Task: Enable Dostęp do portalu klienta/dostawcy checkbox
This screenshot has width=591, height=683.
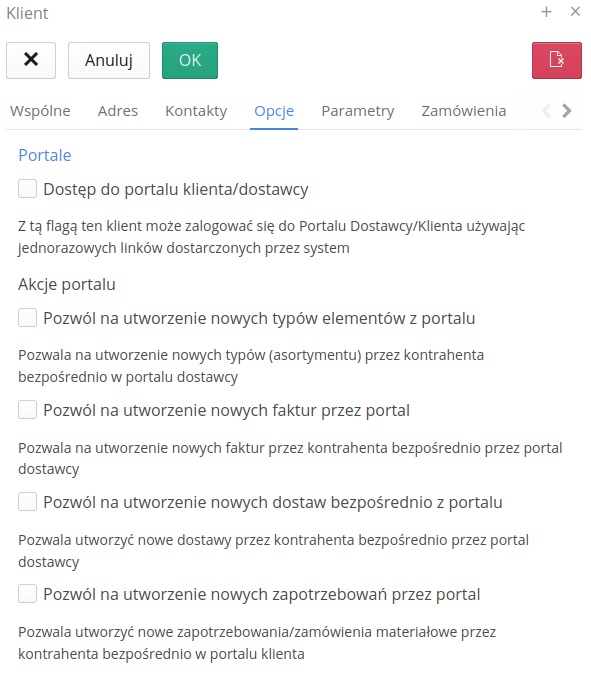Action: (27, 189)
